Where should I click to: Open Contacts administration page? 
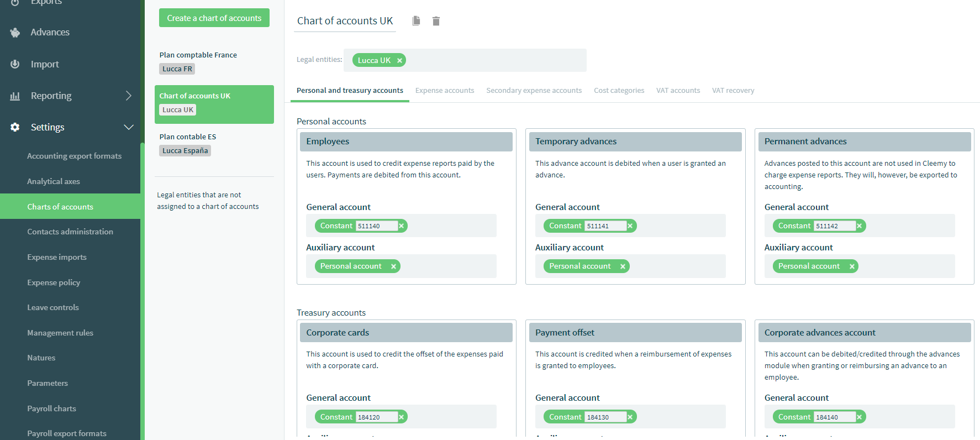click(70, 232)
